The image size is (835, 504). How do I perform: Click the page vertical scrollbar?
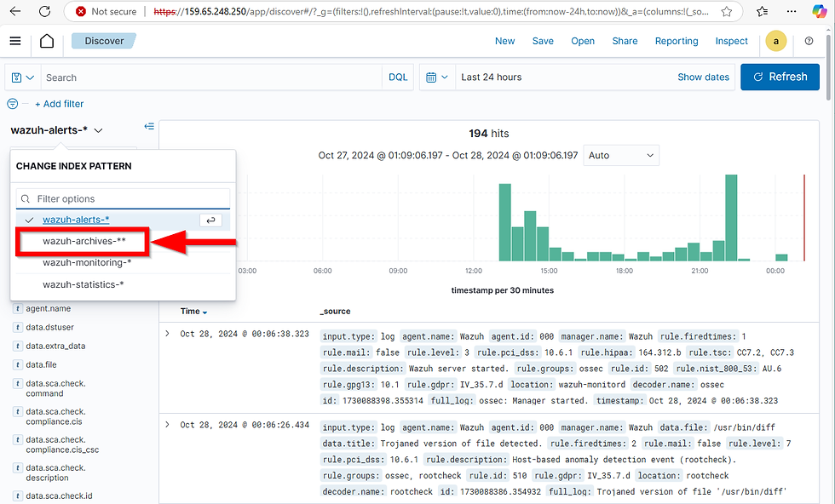click(x=828, y=66)
